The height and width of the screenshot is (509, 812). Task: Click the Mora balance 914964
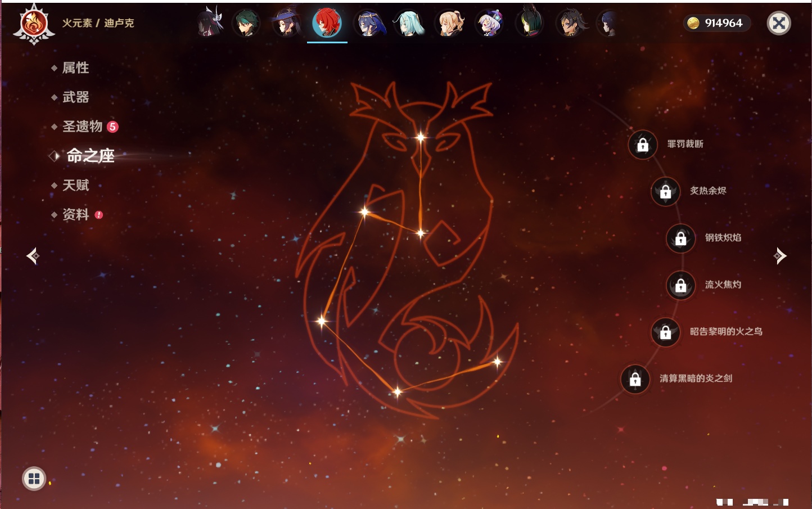click(x=724, y=23)
